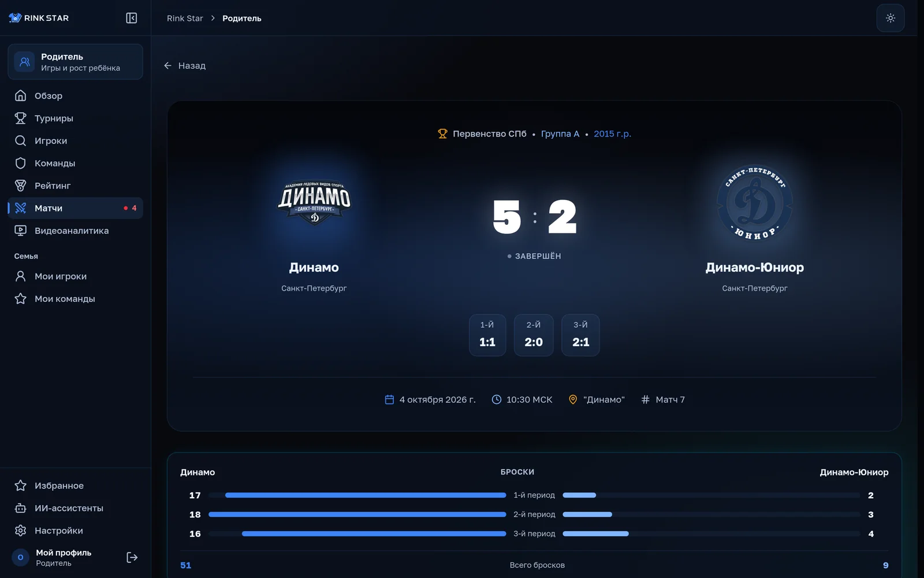Image resolution: width=924 pixels, height=578 pixels.
Task: Open the Динамо-Юниор team logo
Action: tap(755, 203)
